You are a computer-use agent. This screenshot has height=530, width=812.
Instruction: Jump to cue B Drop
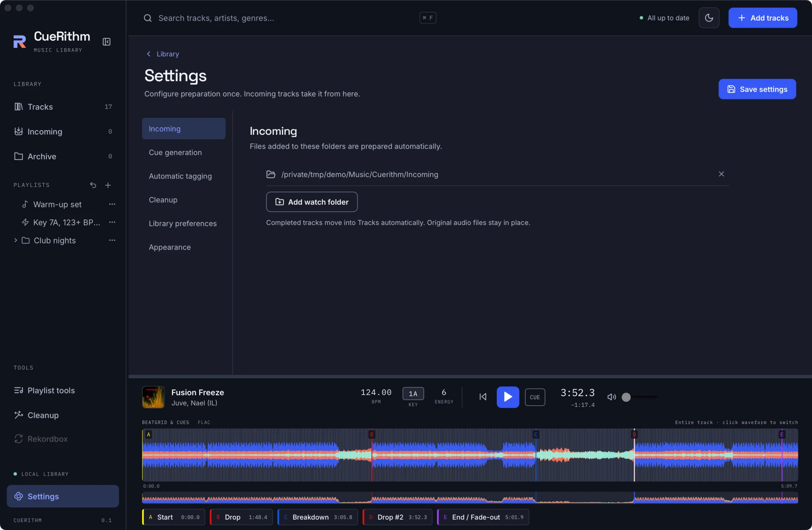click(x=241, y=517)
